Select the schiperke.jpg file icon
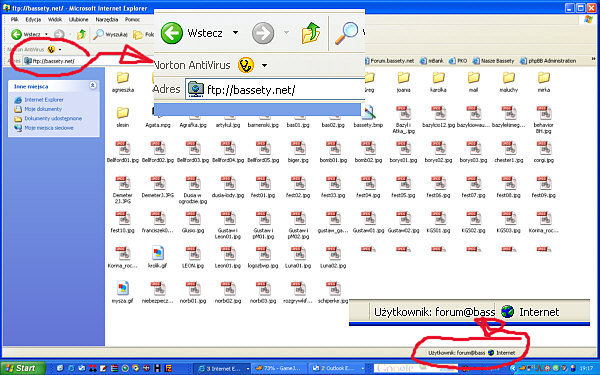Image resolution: width=600 pixels, height=375 pixels. coord(333,288)
